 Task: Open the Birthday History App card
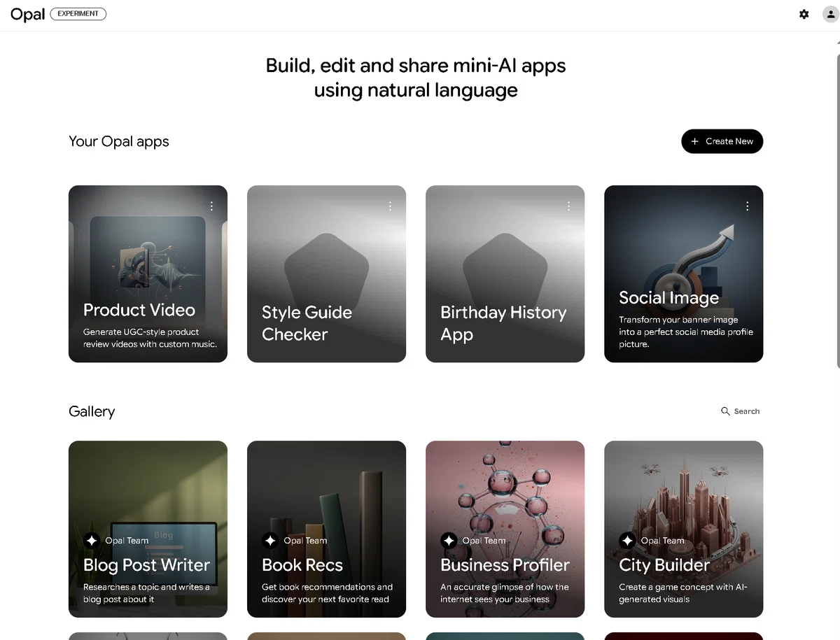[505, 273]
